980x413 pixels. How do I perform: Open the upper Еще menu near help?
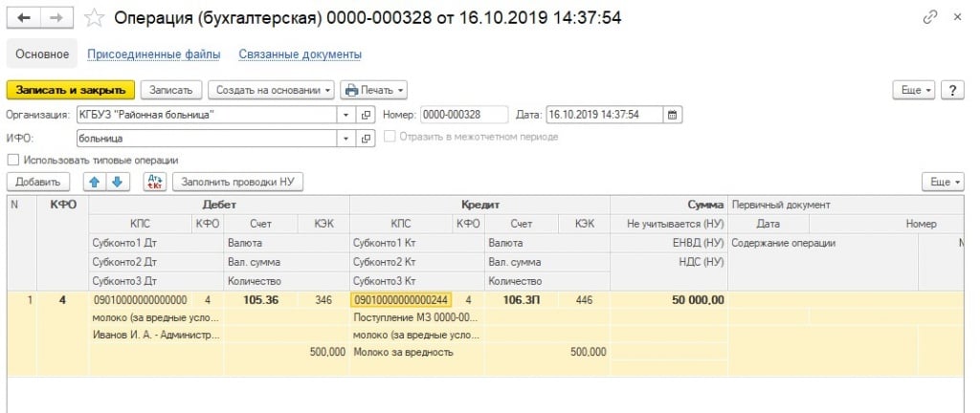coord(913,90)
